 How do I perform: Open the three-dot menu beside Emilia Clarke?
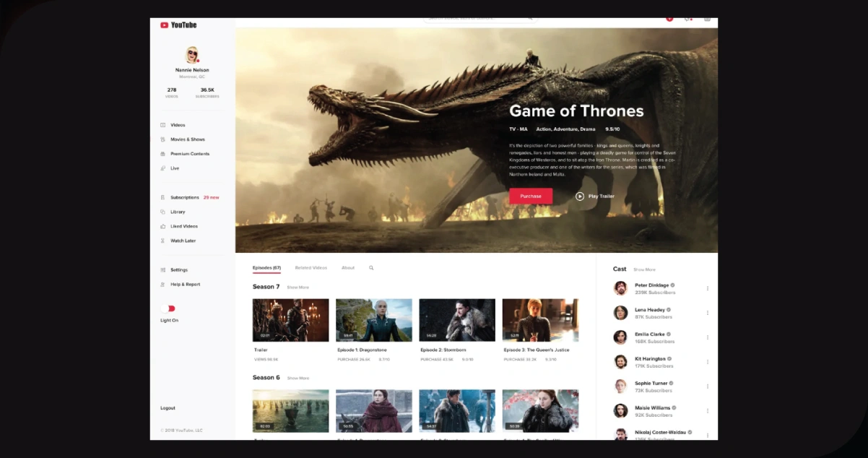pos(707,337)
